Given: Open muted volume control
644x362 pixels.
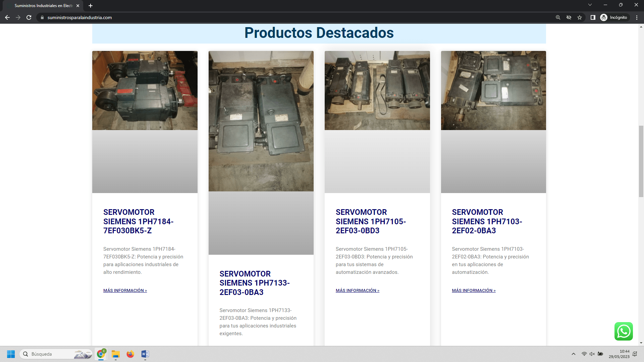Looking at the screenshot, I should click(x=592, y=354).
